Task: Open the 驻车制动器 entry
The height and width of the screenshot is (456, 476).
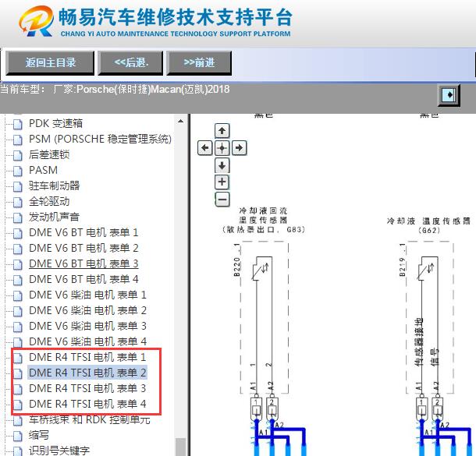Action: pyautogui.click(x=54, y=186)
